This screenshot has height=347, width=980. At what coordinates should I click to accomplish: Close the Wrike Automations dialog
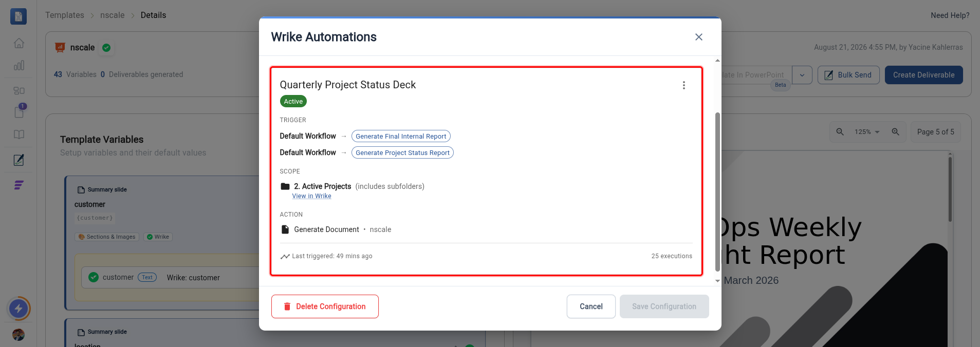pos(698,37)
